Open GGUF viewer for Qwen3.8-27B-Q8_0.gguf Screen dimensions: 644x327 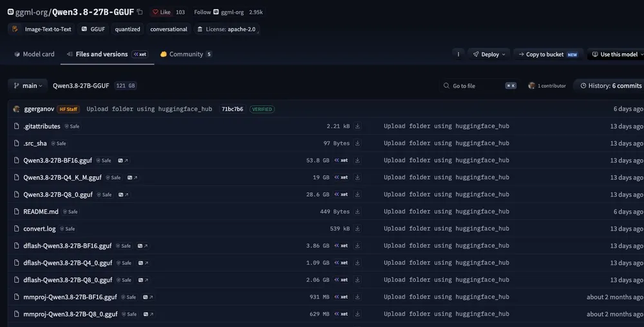tap(124, 195)
